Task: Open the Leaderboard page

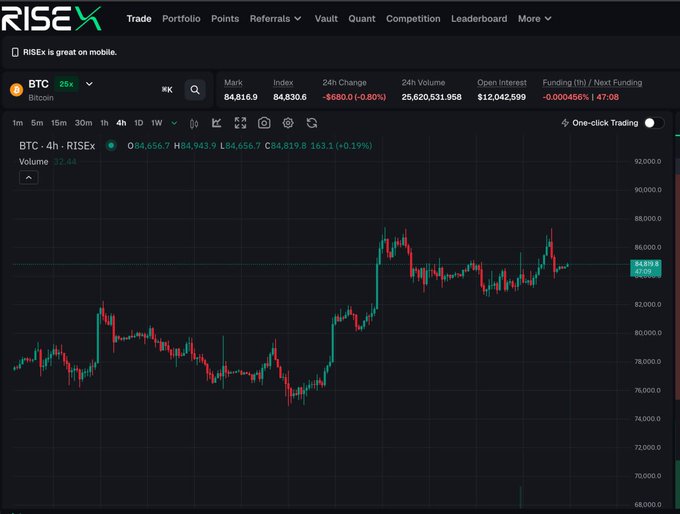Action: click(479, 19)
